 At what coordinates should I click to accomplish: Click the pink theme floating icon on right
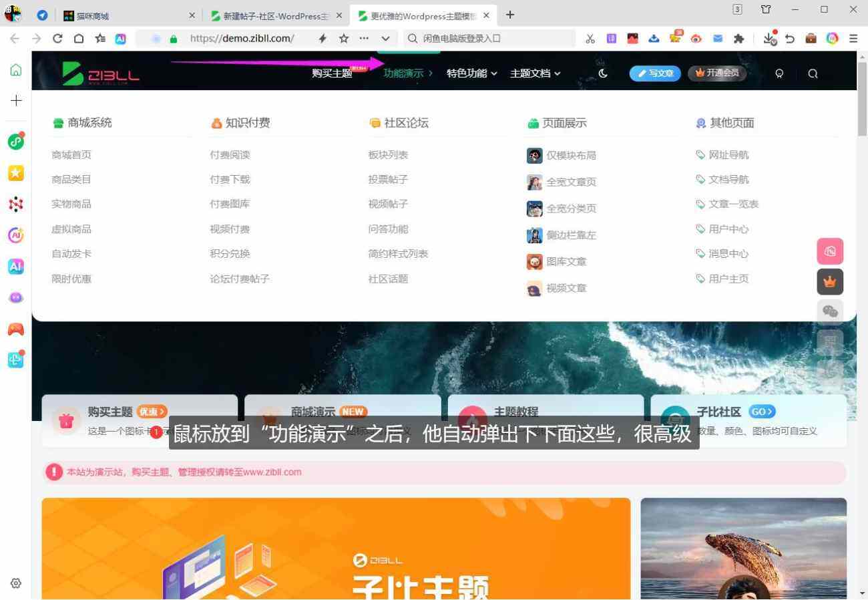(830, 251)
